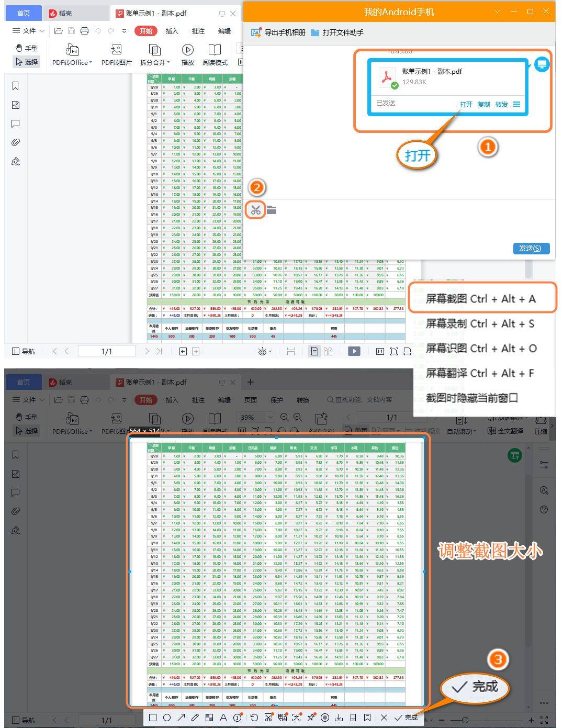Toggle 导航 navigation pane in top status bar
Screen dimensions: 563x728
pos(24,351)
